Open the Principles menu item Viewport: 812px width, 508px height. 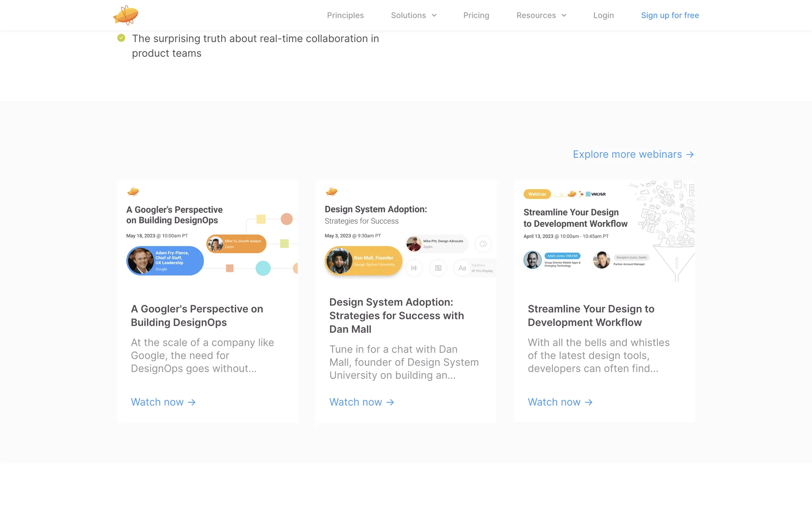(x=345, y=16)
